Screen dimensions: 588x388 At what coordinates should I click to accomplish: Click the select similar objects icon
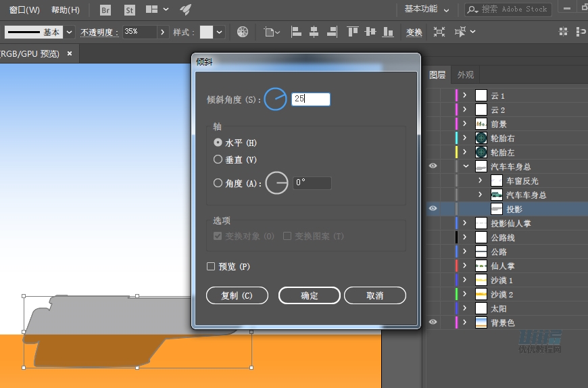[x=460, y=32]
